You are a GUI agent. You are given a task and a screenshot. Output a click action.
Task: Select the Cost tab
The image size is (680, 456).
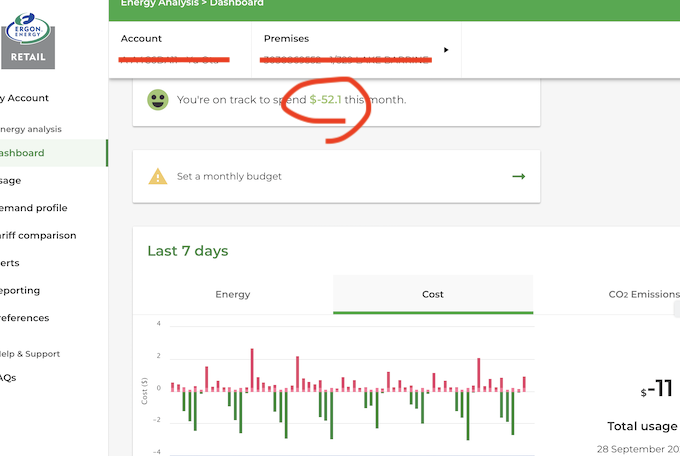[x=433, y=295]
